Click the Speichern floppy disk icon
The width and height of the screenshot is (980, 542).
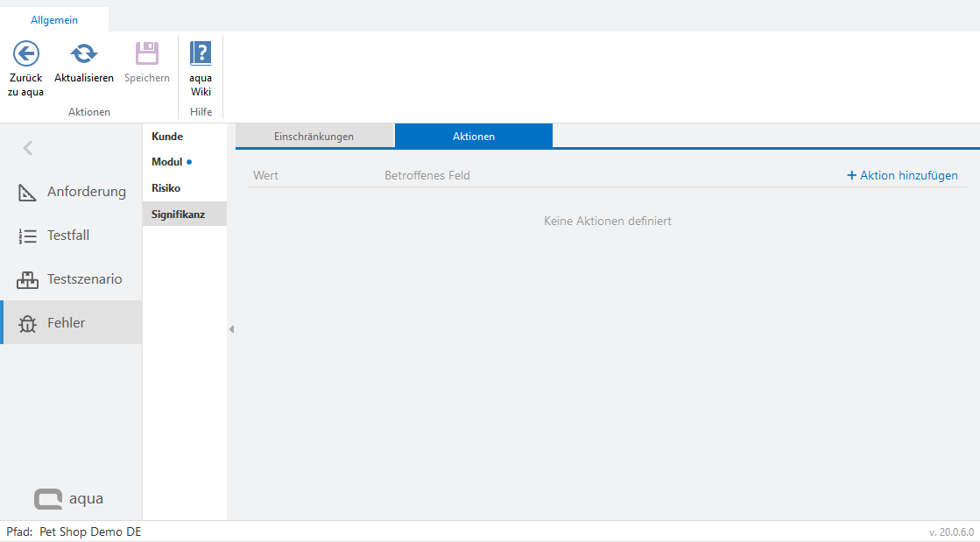[x=146, y=54]
